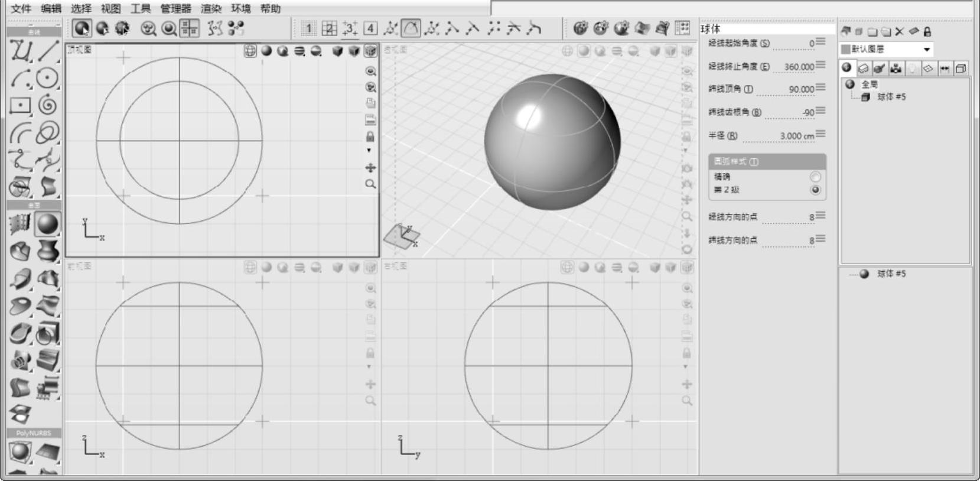Screen dimensions: 980x481
Task: Activate the object selection mode sphere icon
Action: [x=82, y=28]
